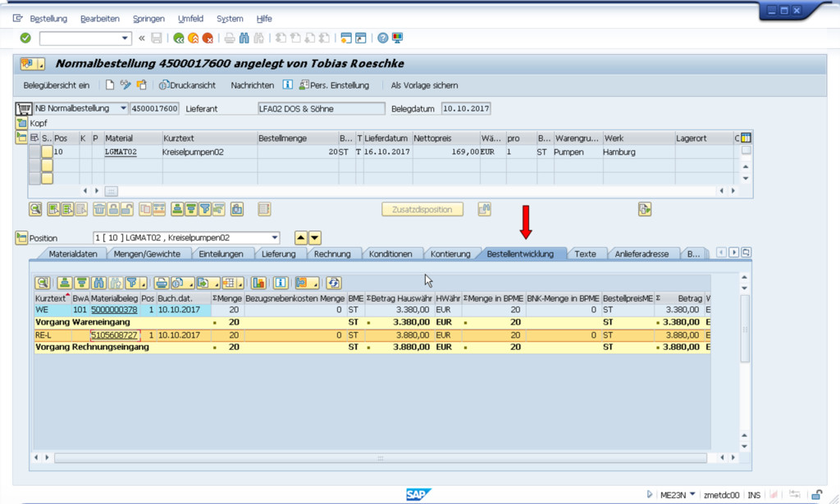Switch to the Konditionen tab
Viewport: 840px width, 504px height.
[390, 254]
